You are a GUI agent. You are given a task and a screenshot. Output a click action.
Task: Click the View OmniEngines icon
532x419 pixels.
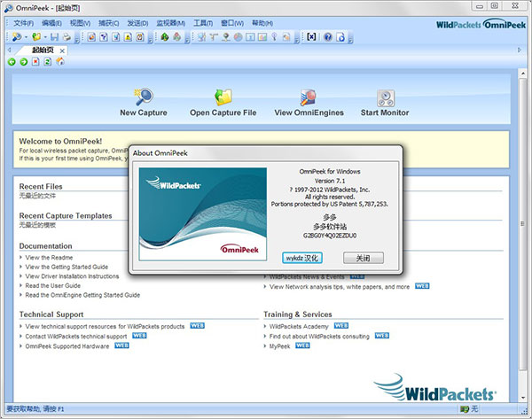tap(309, 97)
